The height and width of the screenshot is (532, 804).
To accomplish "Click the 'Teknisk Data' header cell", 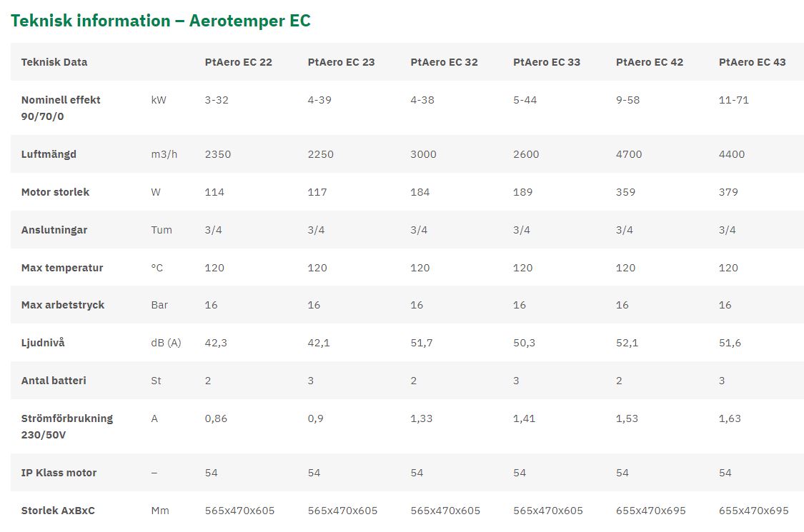I will [54, 62].
